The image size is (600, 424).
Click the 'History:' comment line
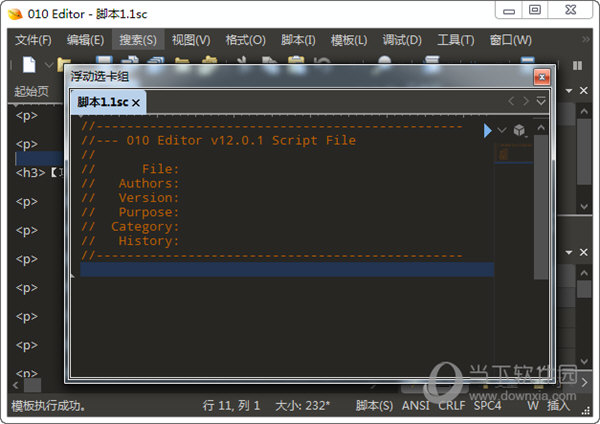coord(130,241)
